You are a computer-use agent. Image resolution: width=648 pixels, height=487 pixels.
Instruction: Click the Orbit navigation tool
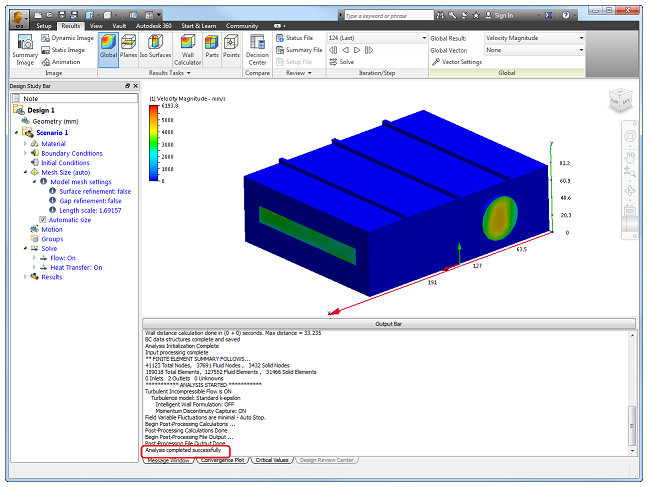click(x=629, y=191)
